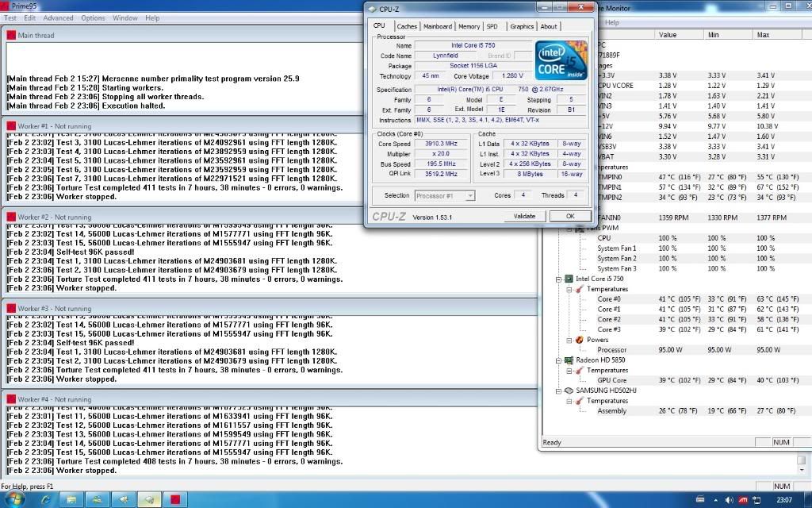Screen dimensions: 812x508
Task: Open the Options menu in Prime95
Action: click(x=94, y=17)
